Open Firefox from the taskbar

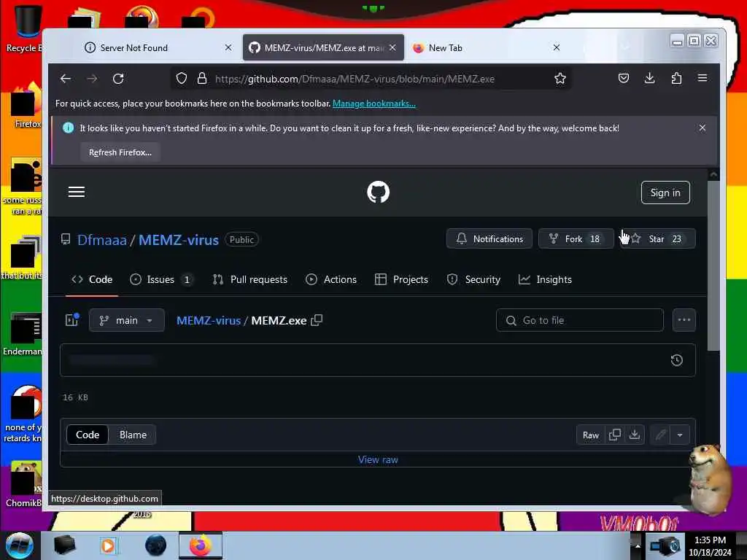click(201, 545)
